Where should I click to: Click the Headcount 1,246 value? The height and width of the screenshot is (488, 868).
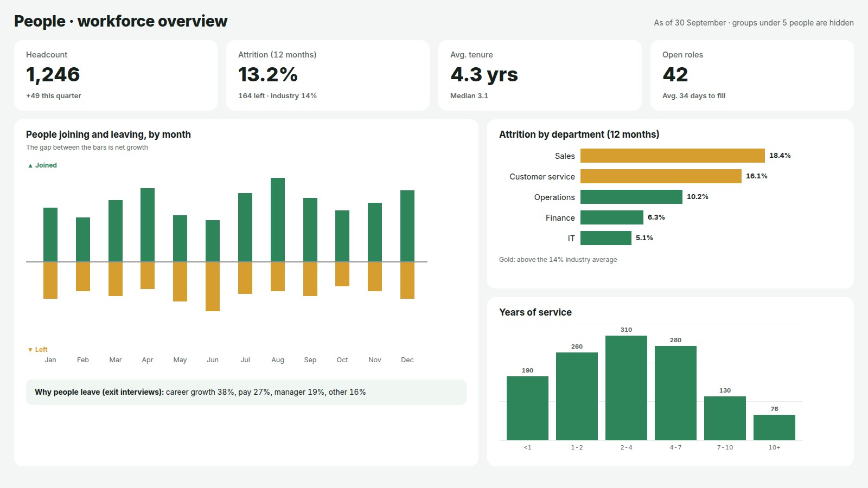tap(53, 74)
